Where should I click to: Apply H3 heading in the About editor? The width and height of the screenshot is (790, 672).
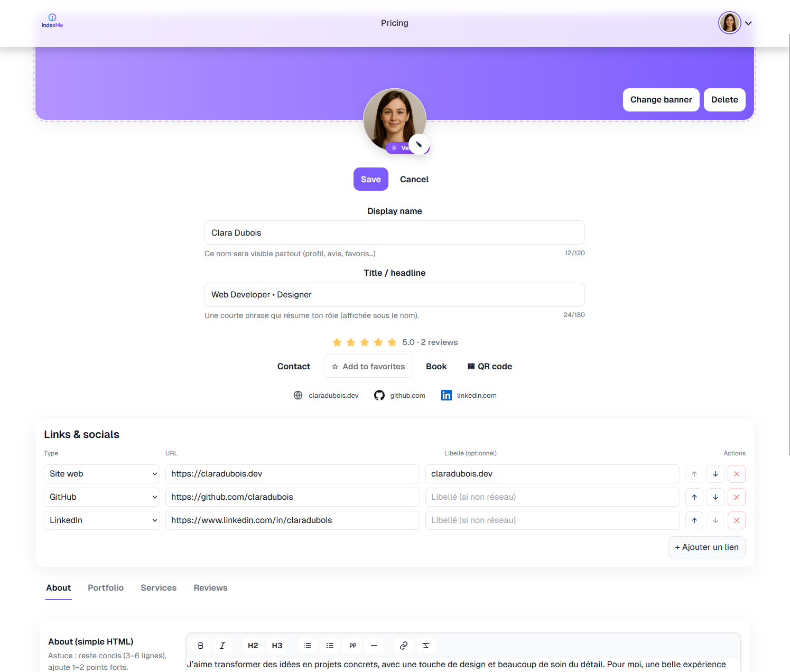coord(277,645)
